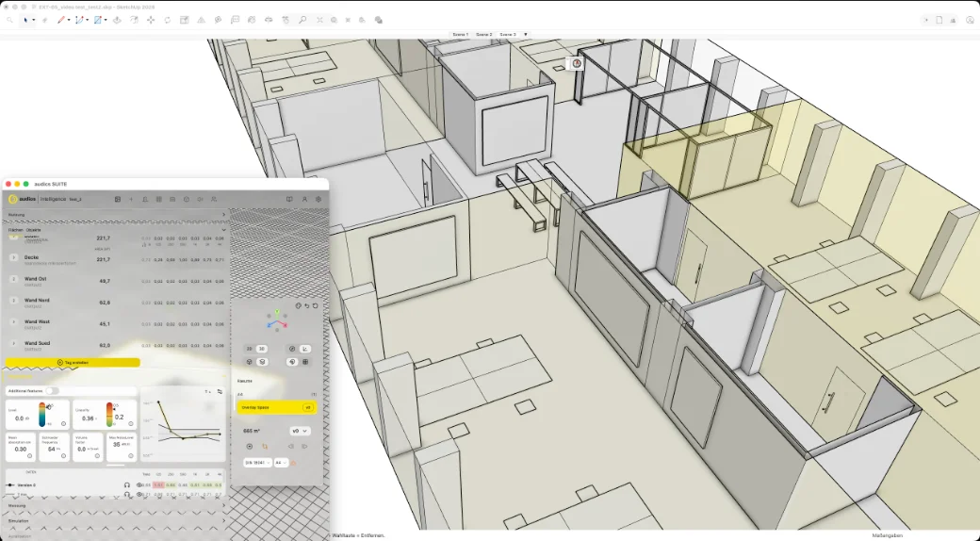The width and height of the screenshot is (980, 541).
Task: Collapse the Flächen Objekte section chevron
Action: pyautogui.click(x=223, y=230)
